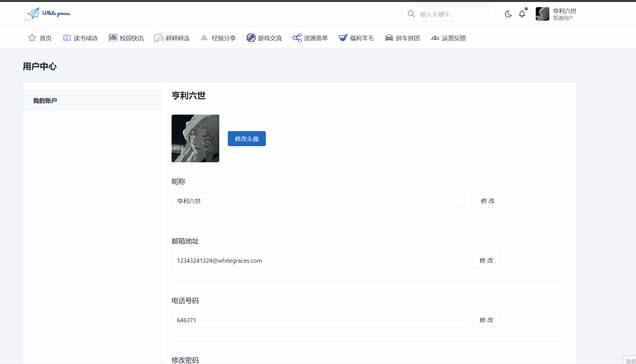Click the Steam icon for 游戏交流
Viewport: 636px width, 364px height.
(x=251, y=38)
